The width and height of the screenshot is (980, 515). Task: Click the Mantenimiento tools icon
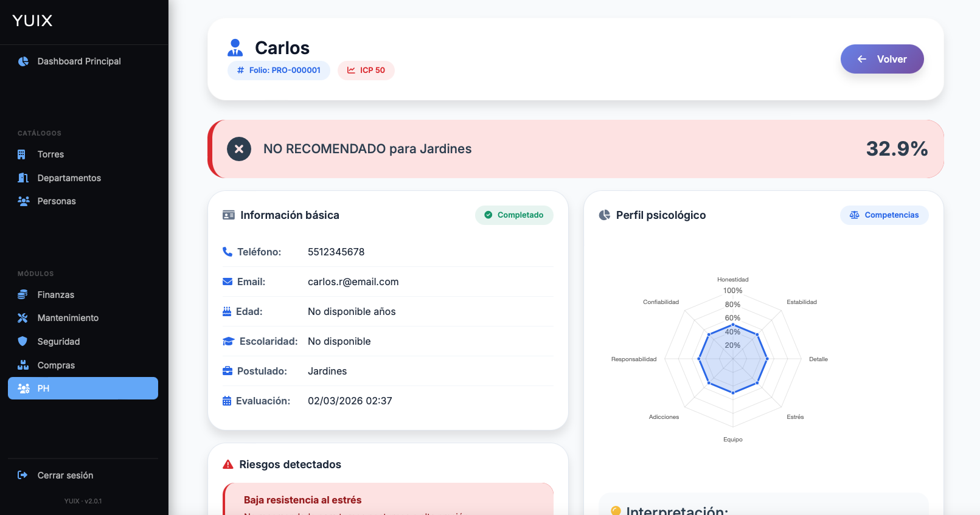[x=23, y=318]
